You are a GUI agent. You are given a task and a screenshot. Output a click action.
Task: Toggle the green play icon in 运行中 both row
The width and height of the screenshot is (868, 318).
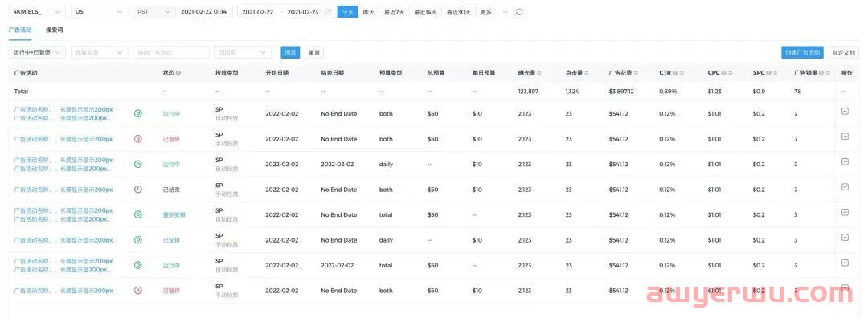(138, 113)
